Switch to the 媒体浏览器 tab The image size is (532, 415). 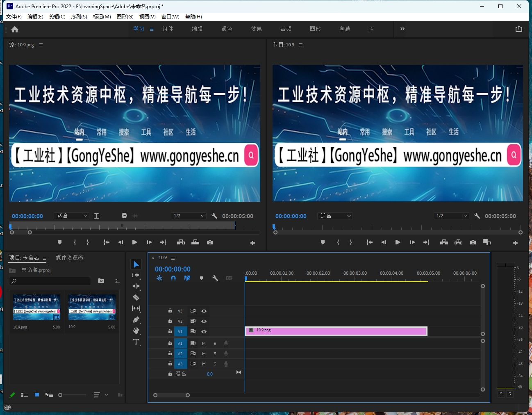[x=69, y=258]
